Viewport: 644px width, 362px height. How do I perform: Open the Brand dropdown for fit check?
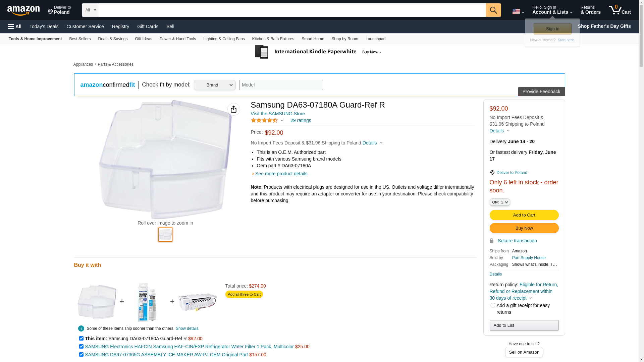(x=215, y=85)
